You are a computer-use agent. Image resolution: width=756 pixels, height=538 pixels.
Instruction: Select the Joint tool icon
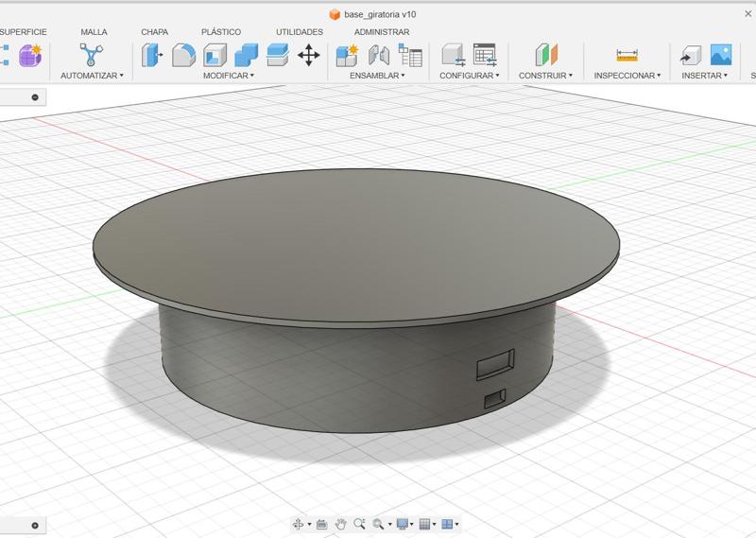(x=378, y=55)
